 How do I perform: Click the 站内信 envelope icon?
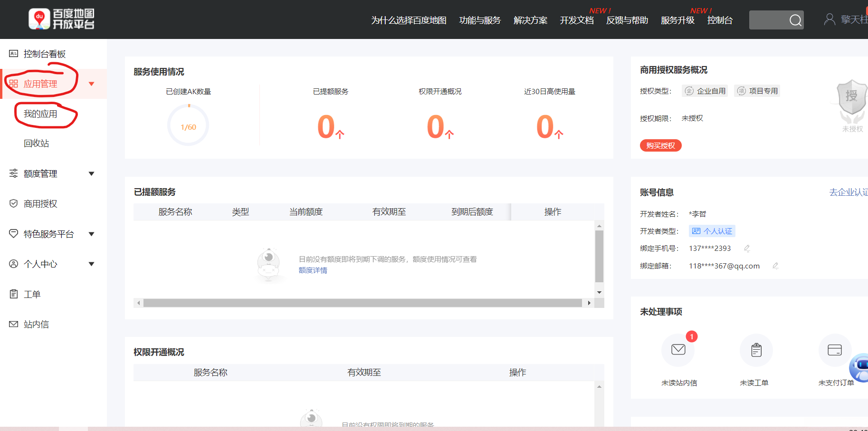(x=14, y=324)
